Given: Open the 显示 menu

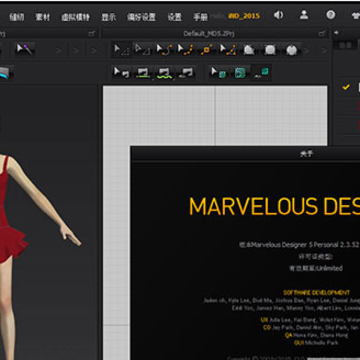Looking at the screenshot, I should pos(109,17).
